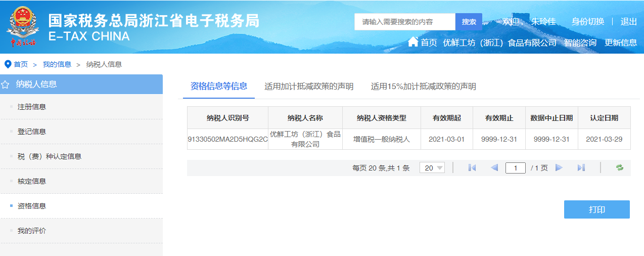The image size is (644, 256).
Task: Switch to 适用加计抵减政策的声明 tab
Action: (x=309, y=87)
